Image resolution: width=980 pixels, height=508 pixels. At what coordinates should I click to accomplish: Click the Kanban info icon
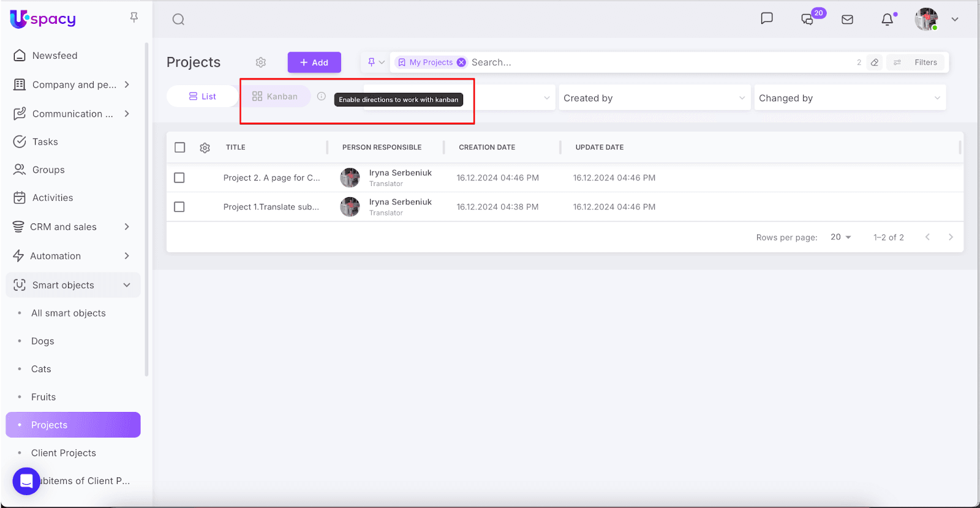tap(322, 97)
